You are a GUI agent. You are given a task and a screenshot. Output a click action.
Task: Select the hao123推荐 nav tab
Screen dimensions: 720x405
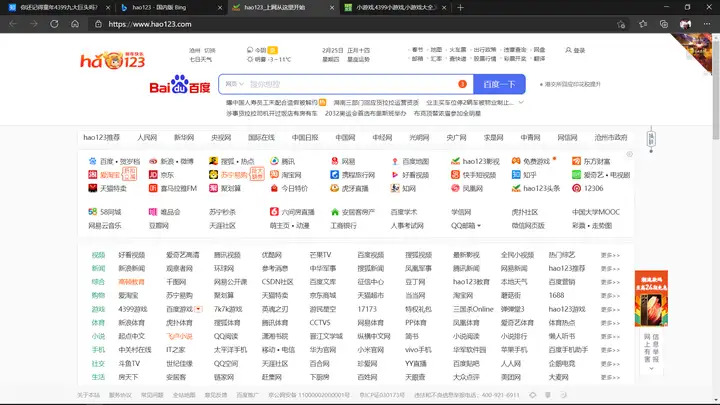coord(101,137)
